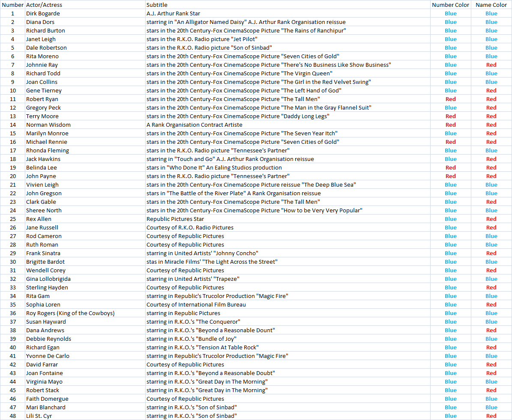
Task: Click the Clark Gable cell
Action: coord(85,202)
